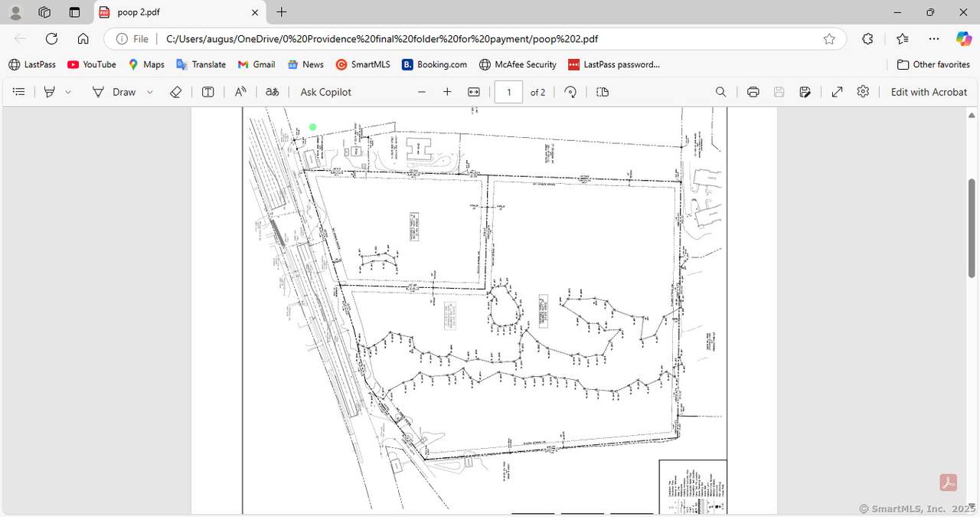Click the Add text tool
This screenshot has width=980, height=517.
click(x=207, y=92)
